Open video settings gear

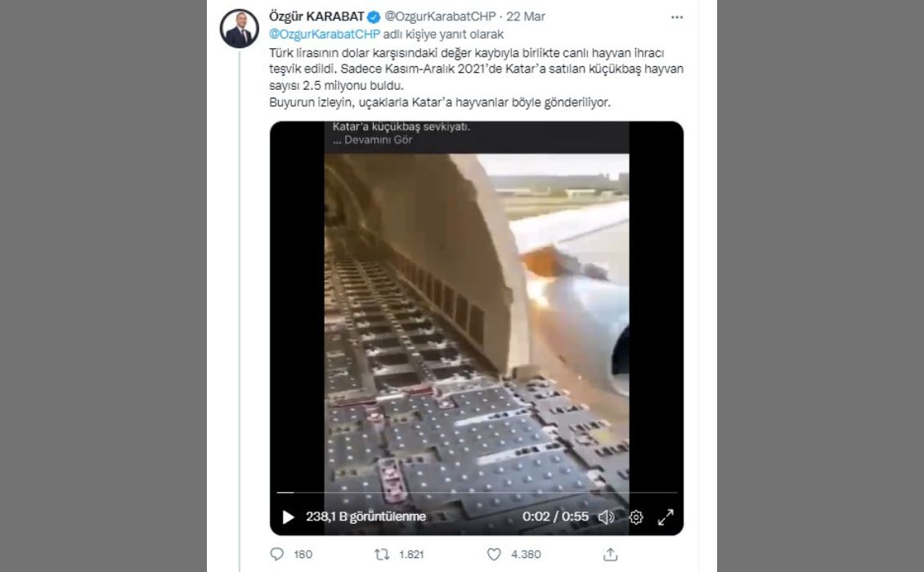636,516
